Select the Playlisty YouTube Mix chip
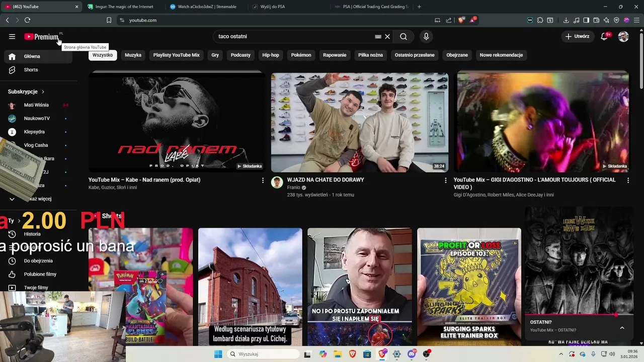 (177, 55)
